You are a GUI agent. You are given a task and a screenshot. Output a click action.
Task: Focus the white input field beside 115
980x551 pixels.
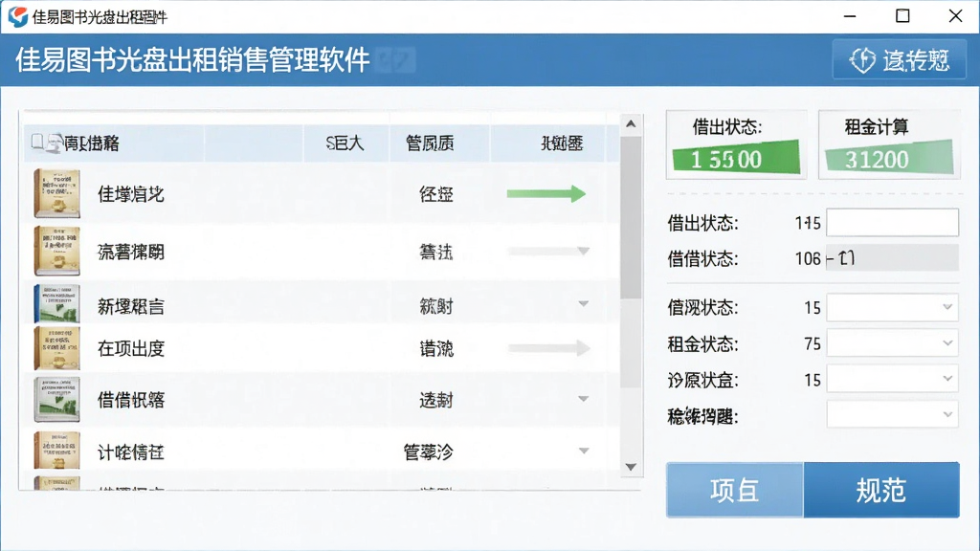[x=892, y=222]
